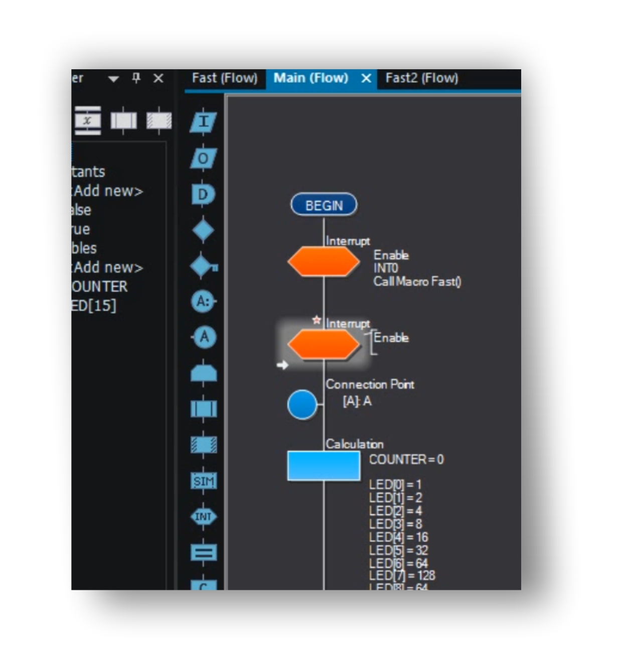Screen dimensions: 619x672
Task: Select the Variables heading in explorer
Action: tap(84, 248)
